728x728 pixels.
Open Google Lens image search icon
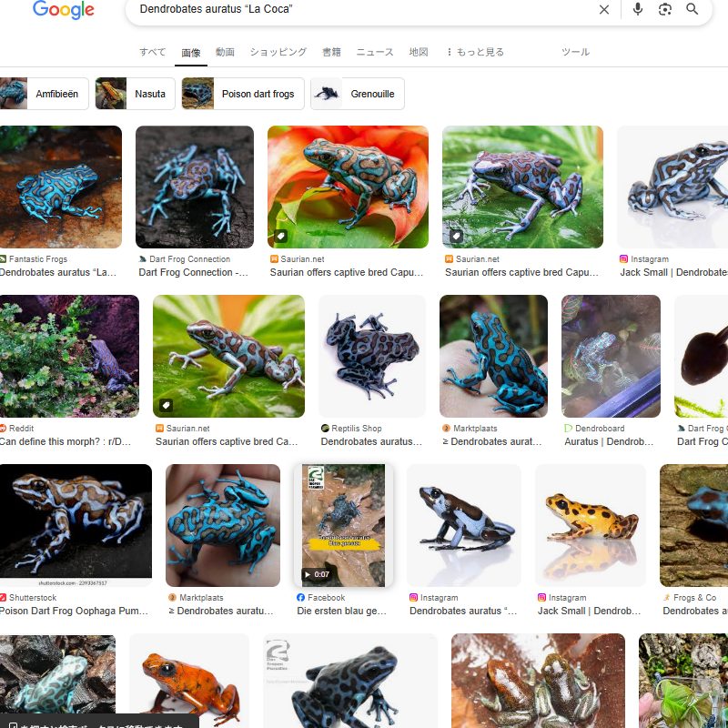pos(665,9)
